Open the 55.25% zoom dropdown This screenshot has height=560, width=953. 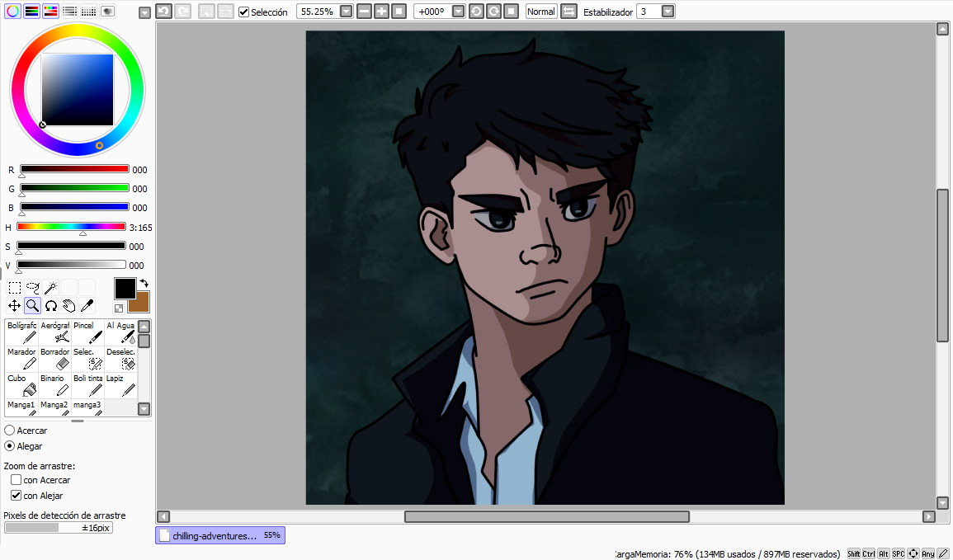pos(346,12)
